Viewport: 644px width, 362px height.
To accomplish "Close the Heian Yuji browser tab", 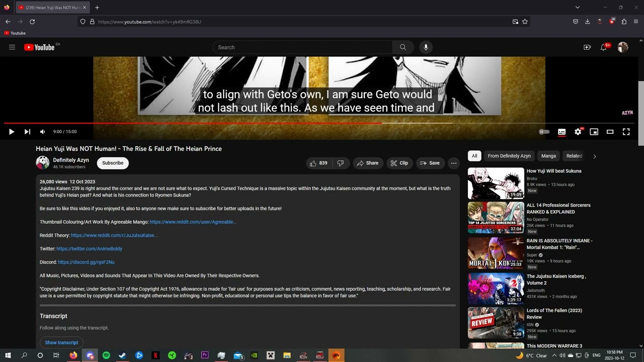I will pyautogui.click(x=85, y=8).
